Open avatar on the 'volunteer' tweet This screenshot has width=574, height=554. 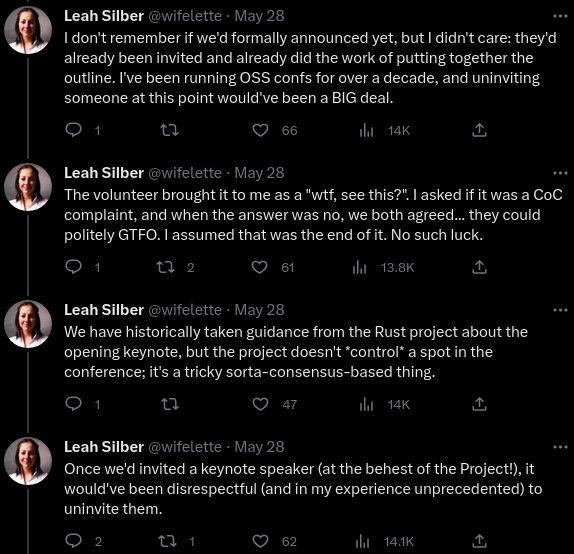tap(28, 187)
